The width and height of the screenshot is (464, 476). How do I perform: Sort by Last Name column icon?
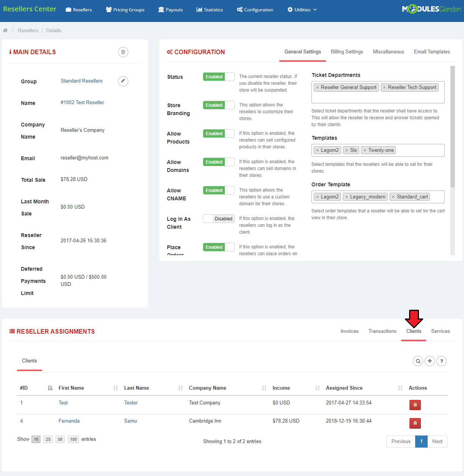pos(181,388)
